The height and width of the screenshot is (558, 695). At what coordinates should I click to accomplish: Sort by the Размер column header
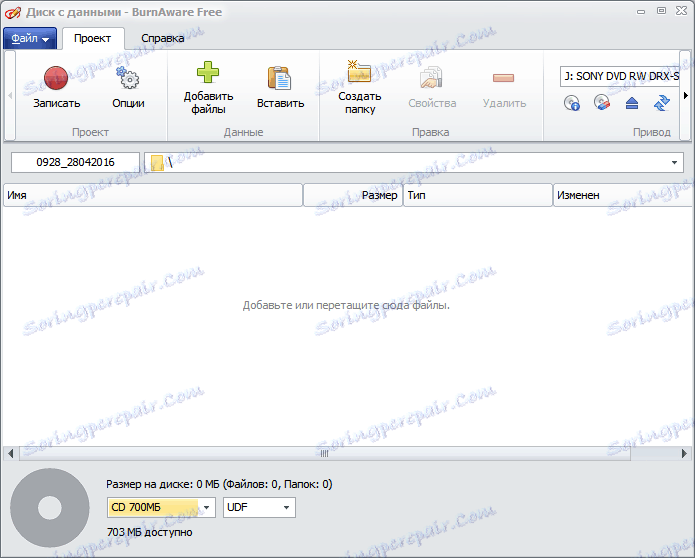coord(353,195)
